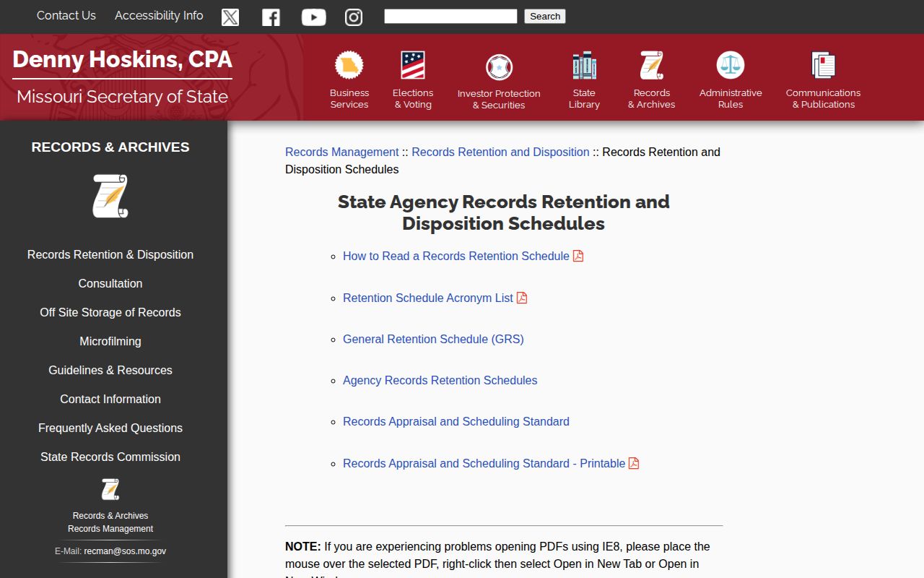
Task: Select Contact Information in the sidebar
Action: click(x=110, y=399)
